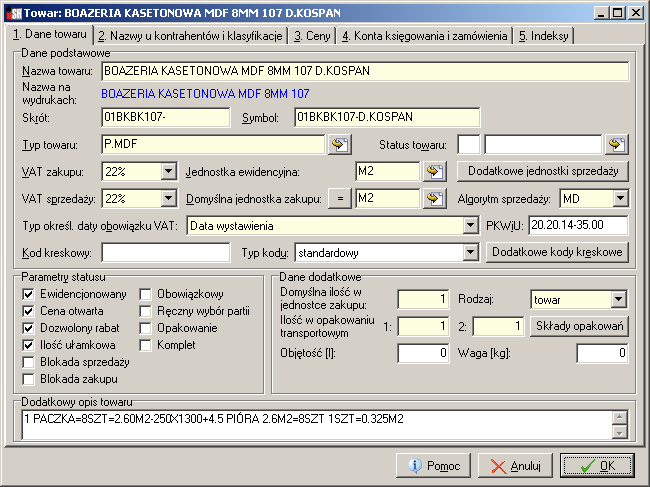This screenshot has width=650, height=487.
Task: Enable Ręczny wybór partii
Action: pos(145,311)
